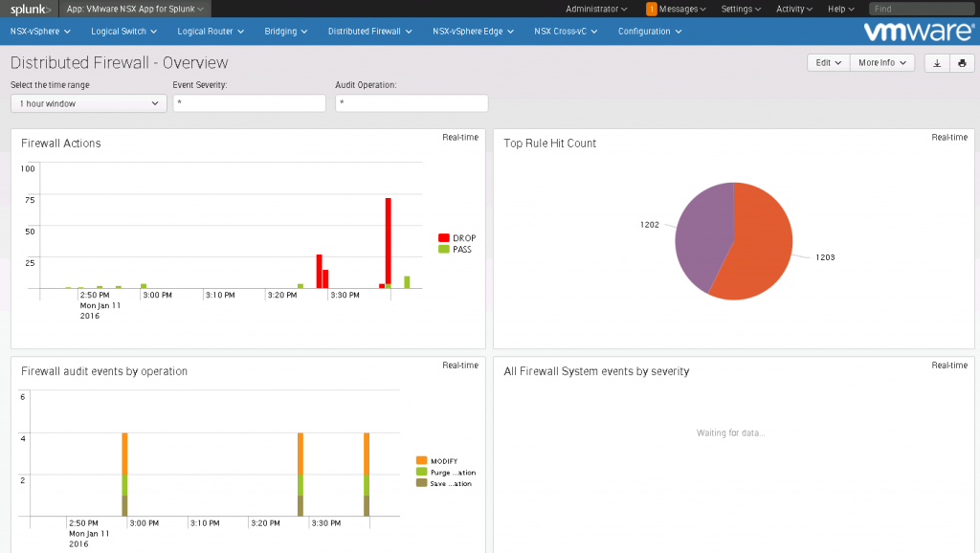Click the Find search field
Image resolution: width=980 pixels, height=553 pixels.
[922, 9]
